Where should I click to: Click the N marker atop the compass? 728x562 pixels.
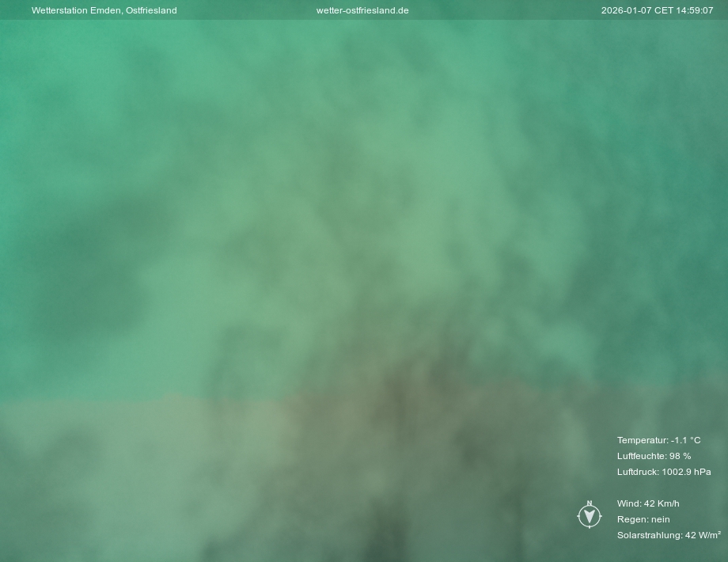coord(589,503)
